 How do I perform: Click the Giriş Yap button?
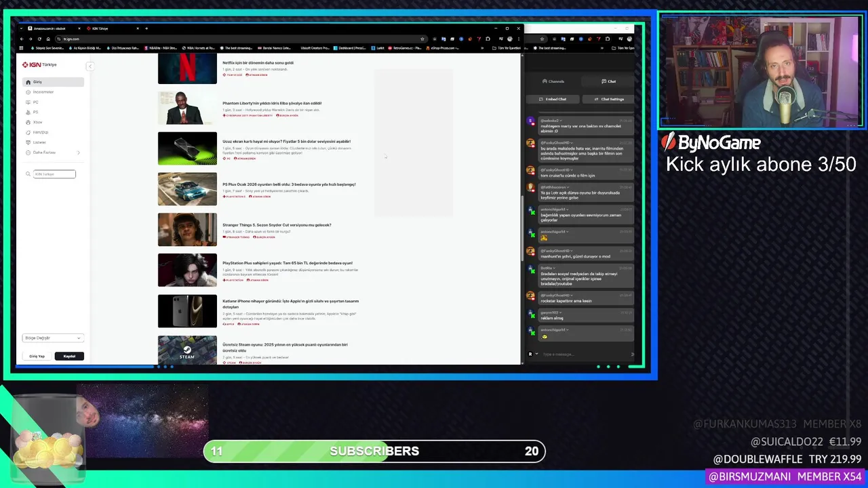pyautogui.click(x=37, y=356)
